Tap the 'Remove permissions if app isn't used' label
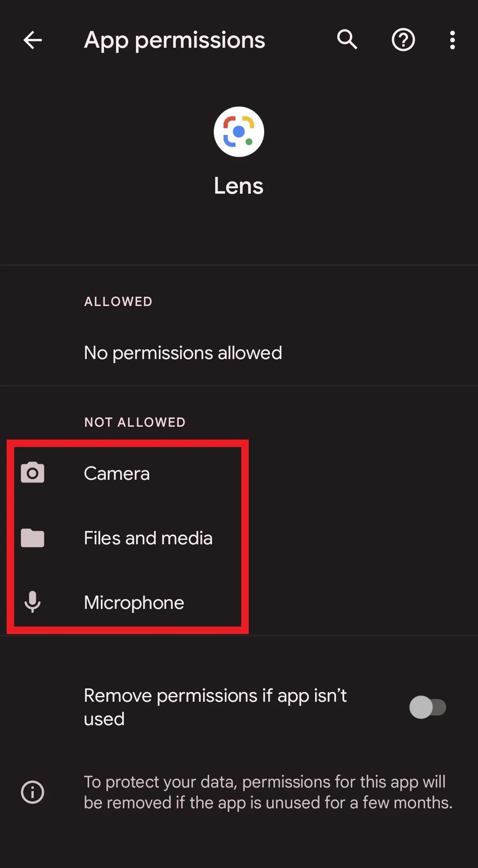This screenshot has width=478, height=868. pos(215,707)
